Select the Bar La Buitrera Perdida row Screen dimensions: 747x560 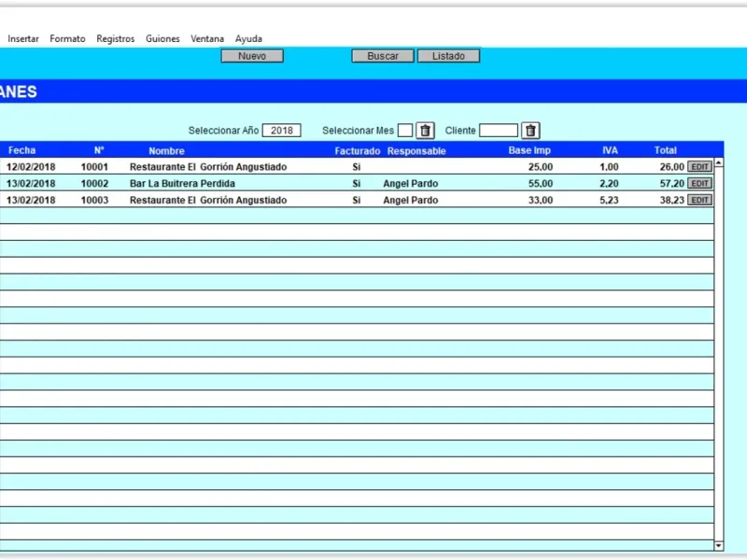coord(182,184)
